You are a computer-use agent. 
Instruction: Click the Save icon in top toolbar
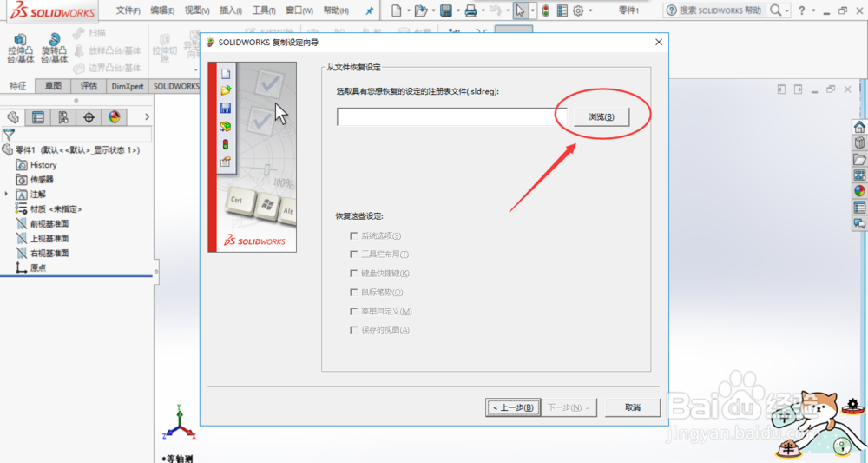(x=446, y=10)
